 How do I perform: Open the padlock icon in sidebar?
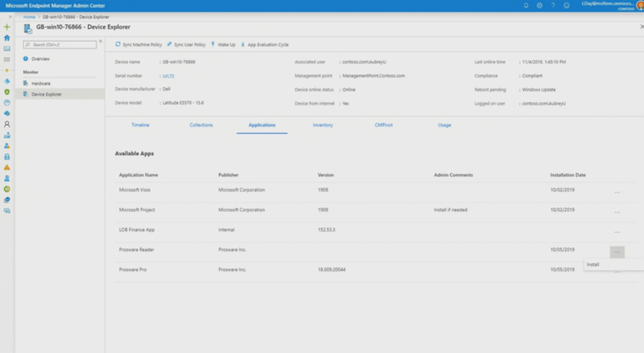point(7,157)
